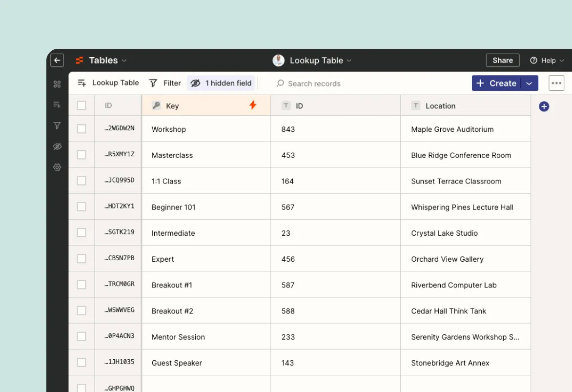Image resolution: width=572 pixels, height=392 pixels.
Task: Add a new field with the blue plus icon
Action: (x=544, y=106)
